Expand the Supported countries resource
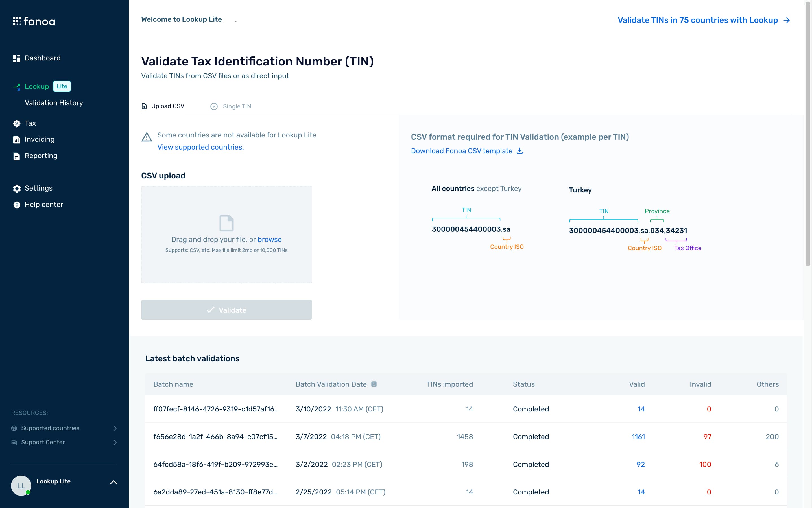 pyautogui.click(x=115, y=428)
